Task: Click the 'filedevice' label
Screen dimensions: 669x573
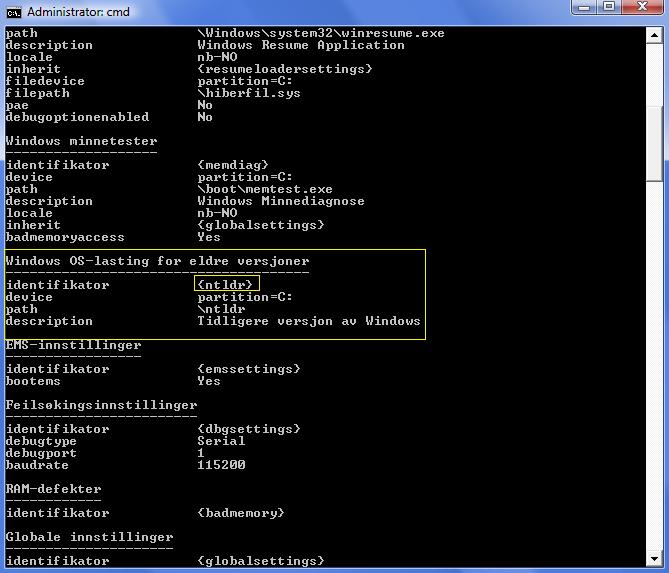Action: (45, 81)
